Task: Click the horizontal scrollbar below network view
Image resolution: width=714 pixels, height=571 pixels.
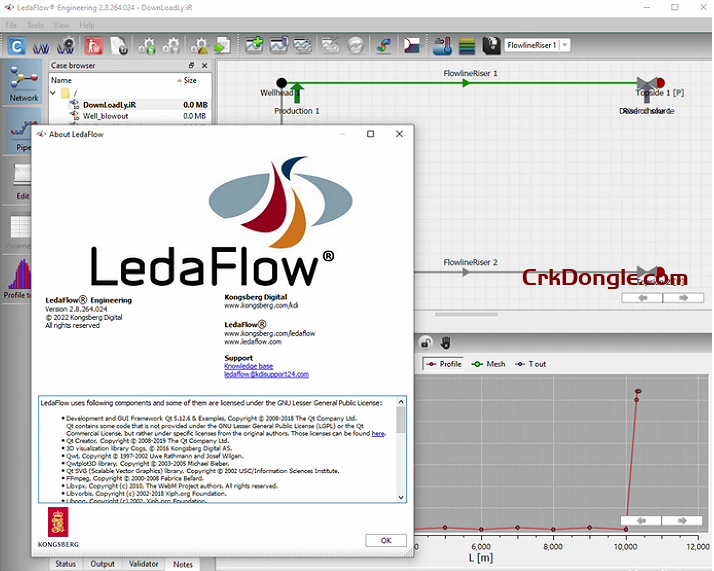Action: pyautogui.click(x=466, y=314)
